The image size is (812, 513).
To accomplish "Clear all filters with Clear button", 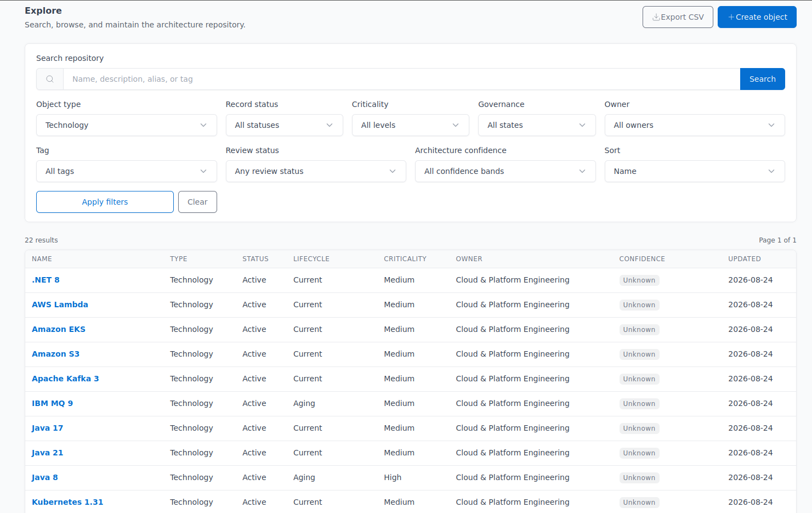I will click(197, 202).
